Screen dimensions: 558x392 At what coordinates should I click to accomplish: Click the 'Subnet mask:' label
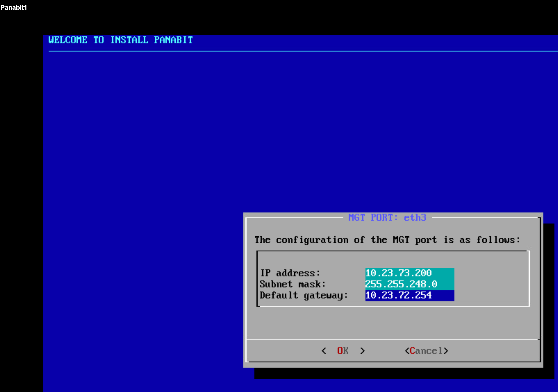[292, 284]
